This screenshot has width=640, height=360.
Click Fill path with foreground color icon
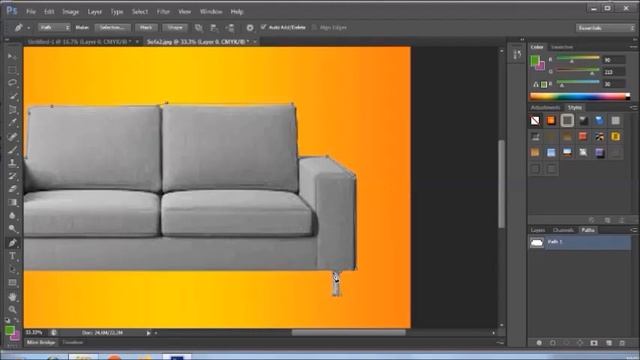pos(539,343)
